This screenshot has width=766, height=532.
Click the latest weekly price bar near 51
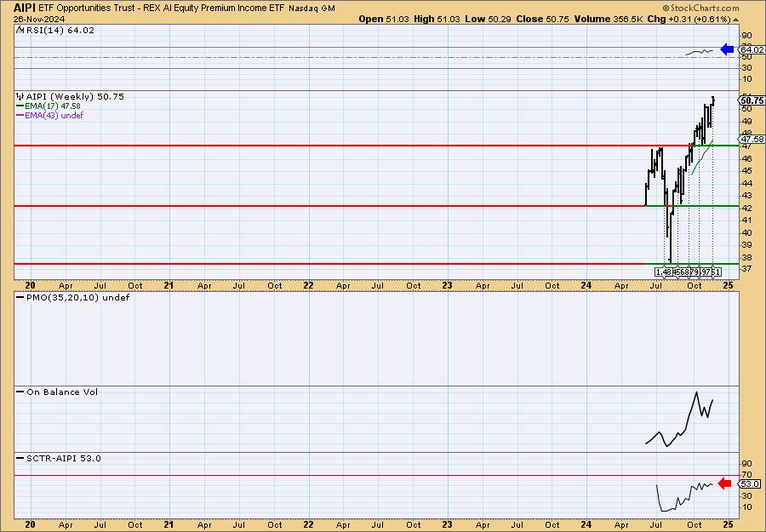[713, 101]
